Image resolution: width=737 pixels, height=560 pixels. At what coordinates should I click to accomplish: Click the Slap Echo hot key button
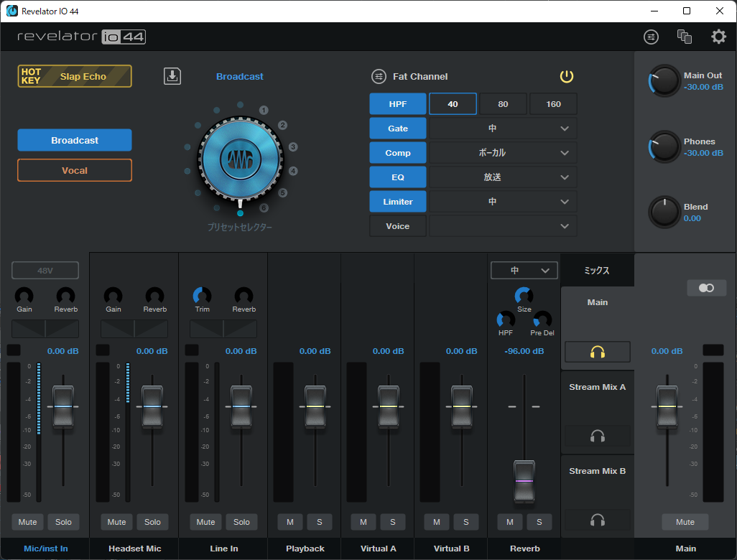click(x=75, y=76)
